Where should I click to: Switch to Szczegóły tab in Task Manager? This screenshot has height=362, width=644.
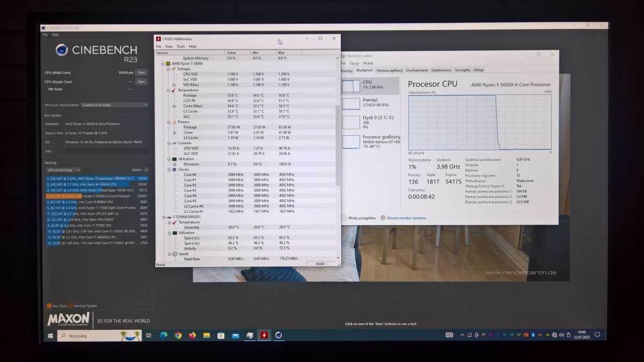[462, 70]
